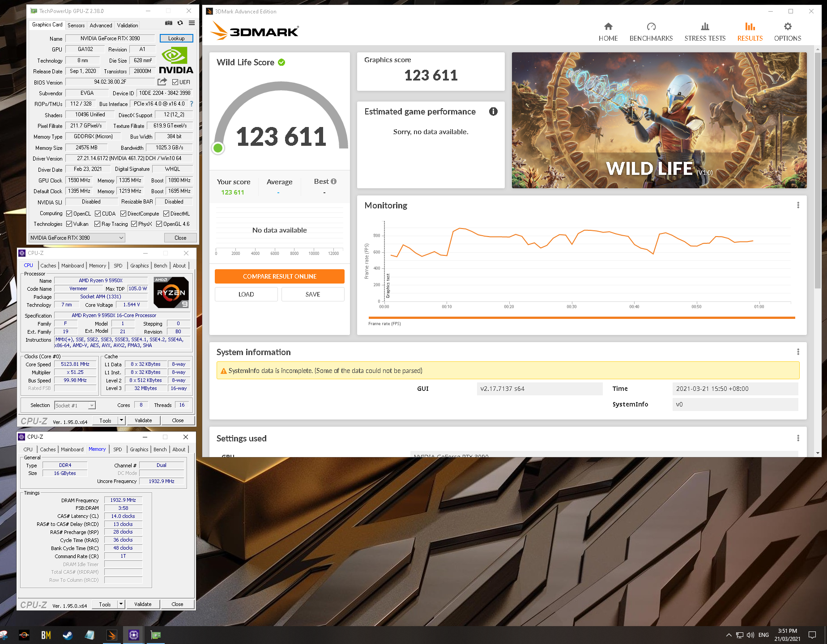Screen dimensions: 827x644
Task: Click the NVIDIA logo in GPU-Z
Action: coord(176,61)
